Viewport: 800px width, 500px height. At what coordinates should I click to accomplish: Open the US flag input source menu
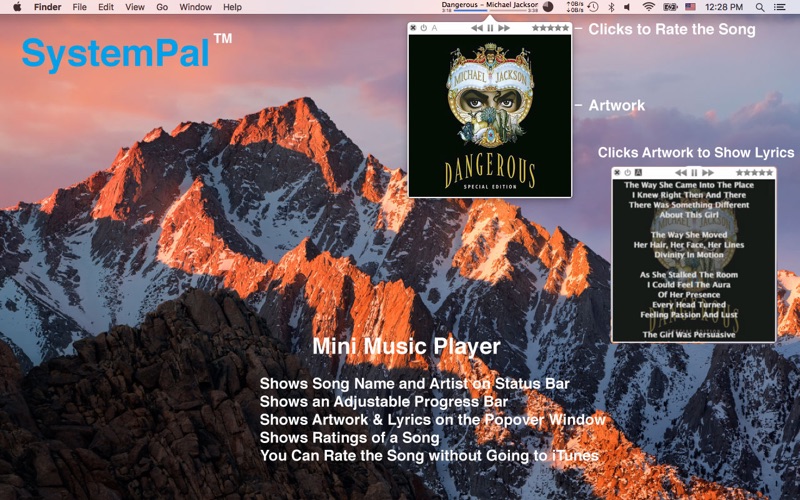tap(690, 7)
